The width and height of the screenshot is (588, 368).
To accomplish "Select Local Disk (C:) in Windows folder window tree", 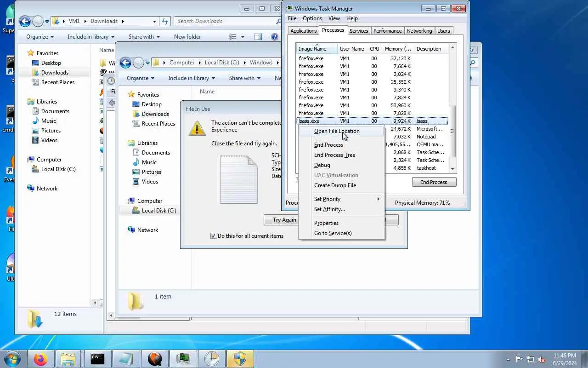I will click(x=159, y=211).
